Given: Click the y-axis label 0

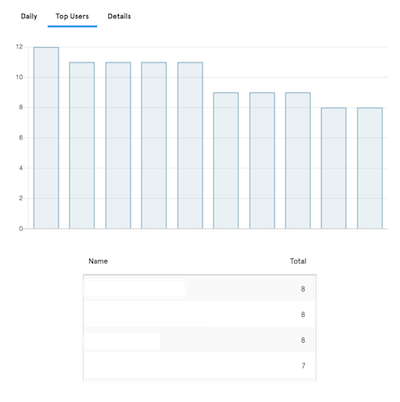Looking at the screenshot, I should (21, 229).
